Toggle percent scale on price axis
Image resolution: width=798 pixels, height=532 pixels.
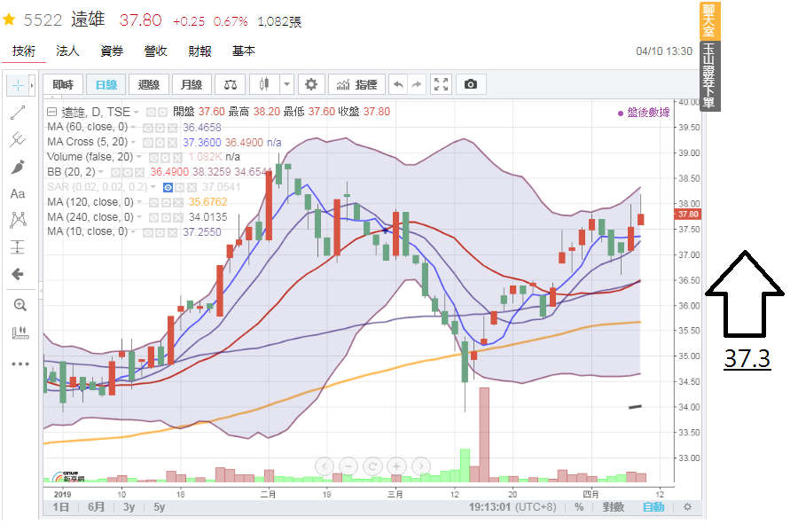(x=579, y=507)
